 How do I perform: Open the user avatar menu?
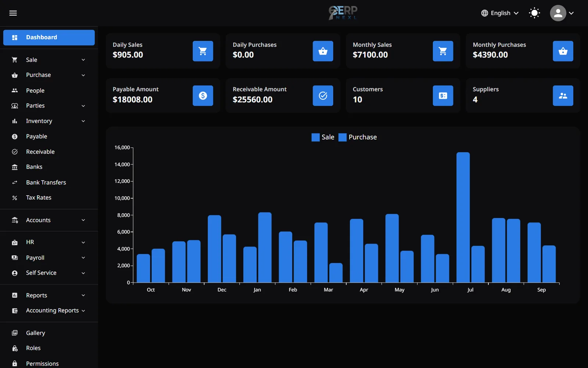[562, 13]
